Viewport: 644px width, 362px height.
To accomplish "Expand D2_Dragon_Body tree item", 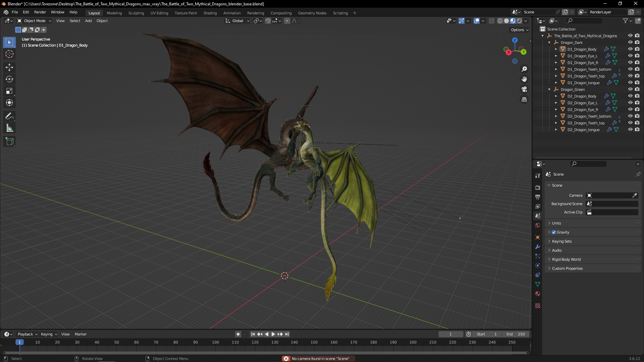I will (556, 96).
